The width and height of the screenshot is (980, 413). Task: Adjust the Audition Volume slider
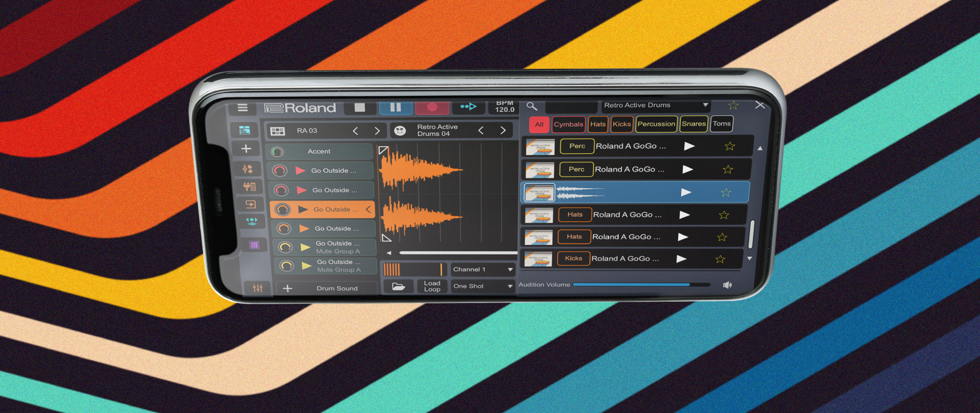pyautogui.click(x=641, y=285)
